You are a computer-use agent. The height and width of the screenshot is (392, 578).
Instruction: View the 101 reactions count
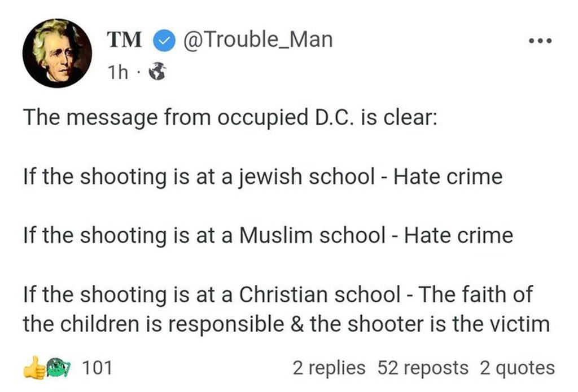tap(97, 367)
